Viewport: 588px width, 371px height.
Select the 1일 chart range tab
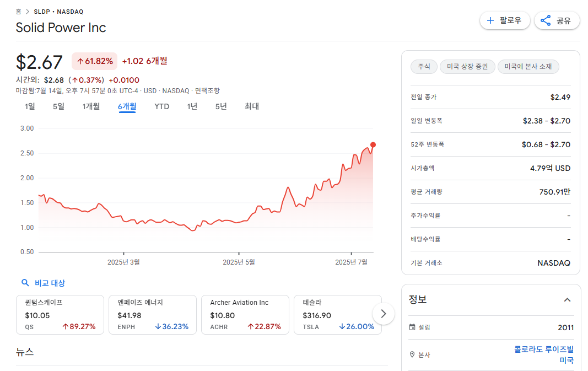point(30,106)
